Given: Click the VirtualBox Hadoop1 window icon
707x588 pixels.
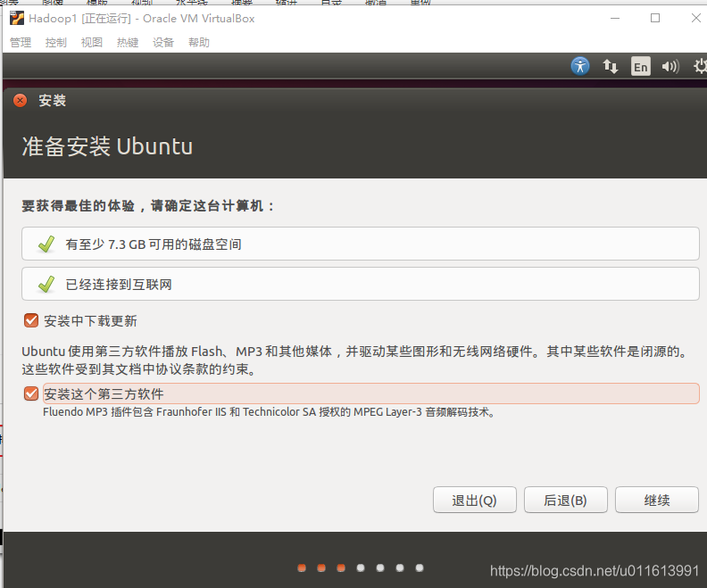Looking at the screenshot, I should [17, 19].
